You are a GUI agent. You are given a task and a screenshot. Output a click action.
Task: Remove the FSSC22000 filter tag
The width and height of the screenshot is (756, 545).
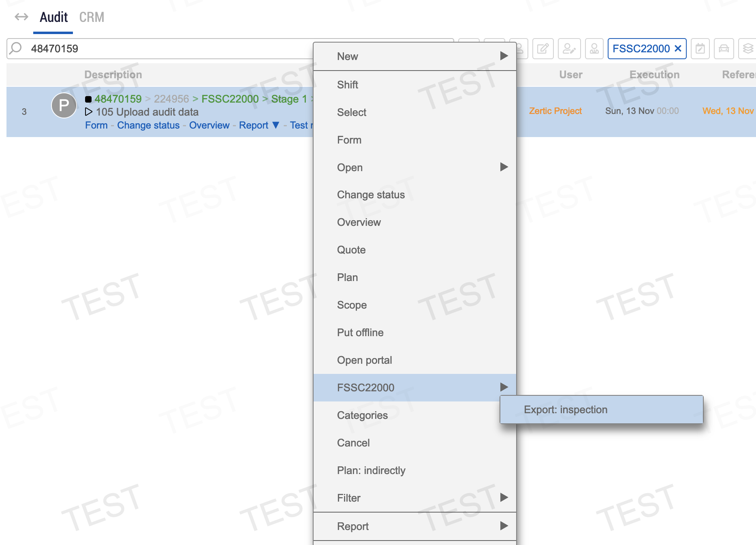[678, 49]
